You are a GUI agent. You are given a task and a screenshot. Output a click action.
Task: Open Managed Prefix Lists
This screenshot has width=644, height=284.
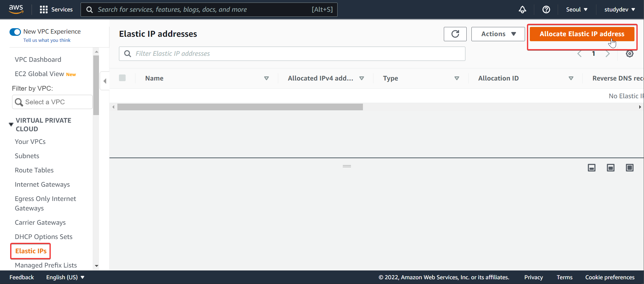click(46, 265)
